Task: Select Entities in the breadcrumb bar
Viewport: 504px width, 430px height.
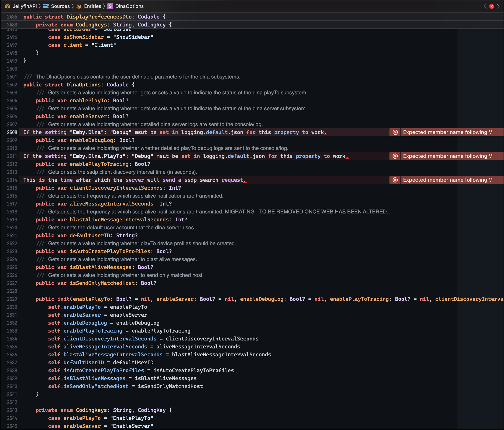Action: click(93, 6)
